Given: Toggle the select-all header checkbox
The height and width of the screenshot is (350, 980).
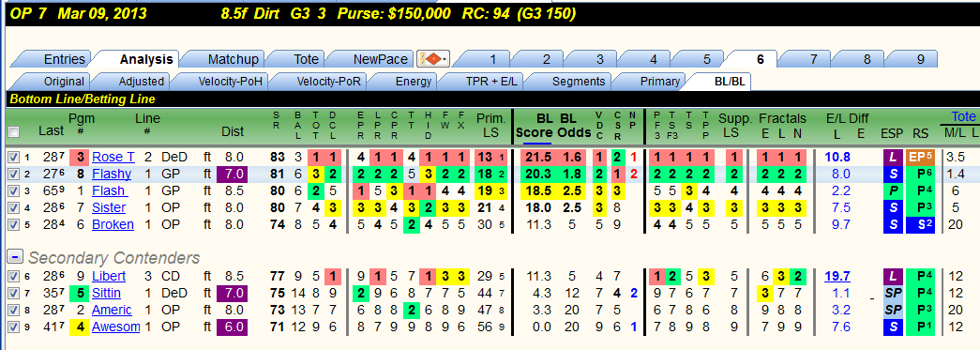Looking at the screenshot, I should click(x=14, y=132).
